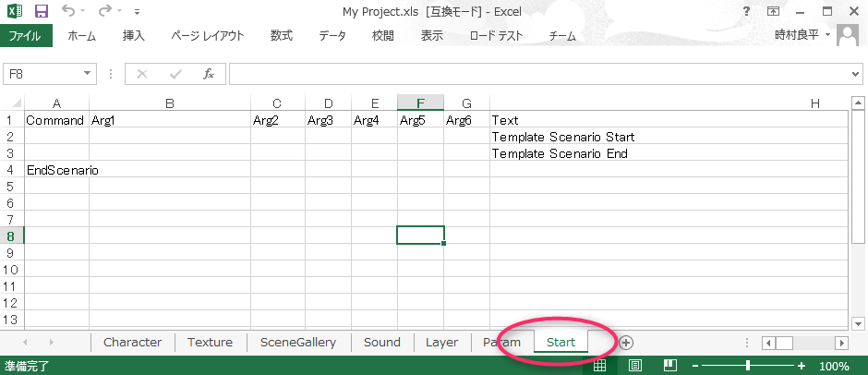Viewport: 868px width, 375px height.
Task: Open the 挿入 ribbon tab
Action: [x=134, y=36]
